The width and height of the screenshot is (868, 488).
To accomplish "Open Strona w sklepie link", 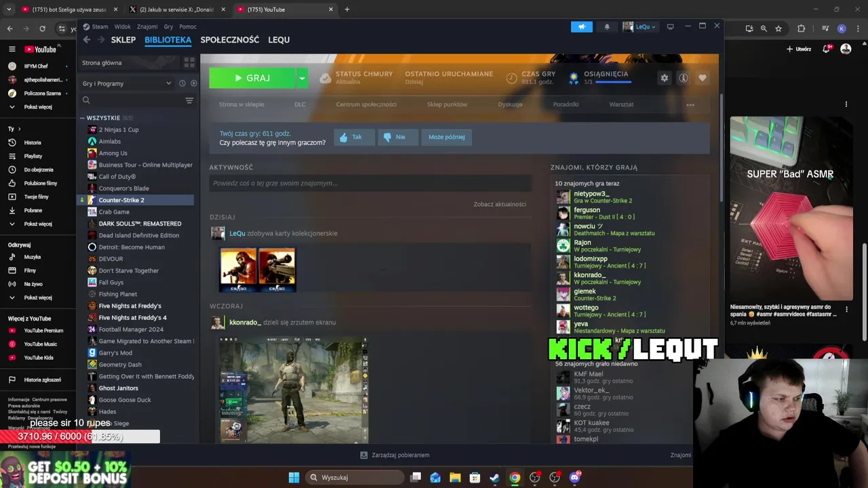I will (241, 104).
